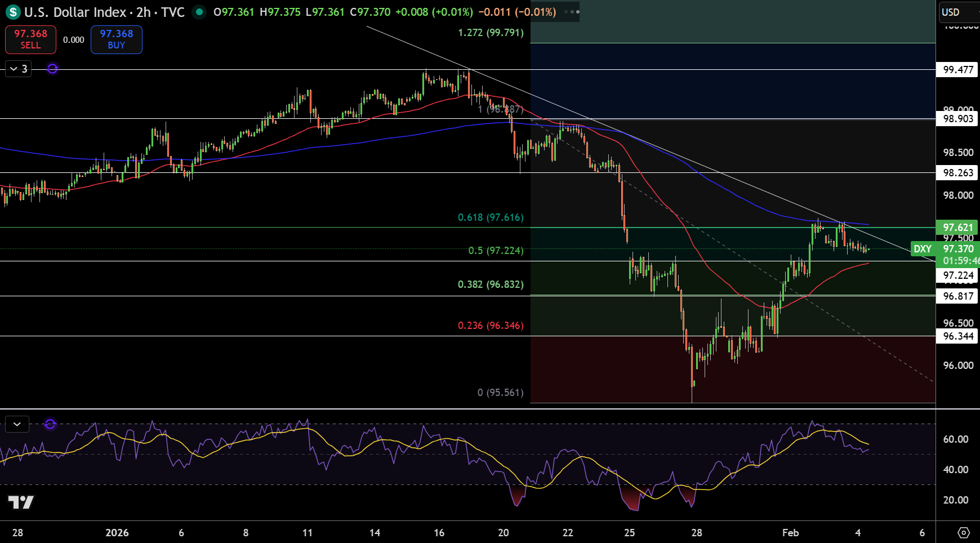This screenshot has width=980, height=543.
Task: Click the U.S. Dollar Index title
Action: (x=75, y=12)
